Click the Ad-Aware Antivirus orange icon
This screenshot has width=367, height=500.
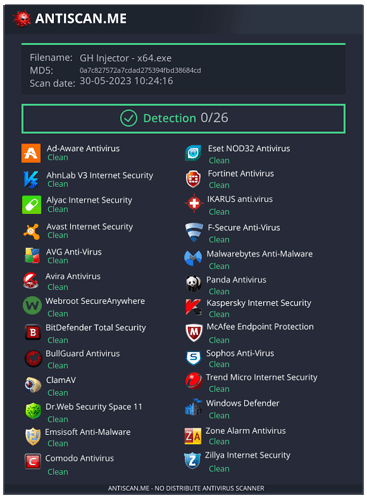pos(31,153)
